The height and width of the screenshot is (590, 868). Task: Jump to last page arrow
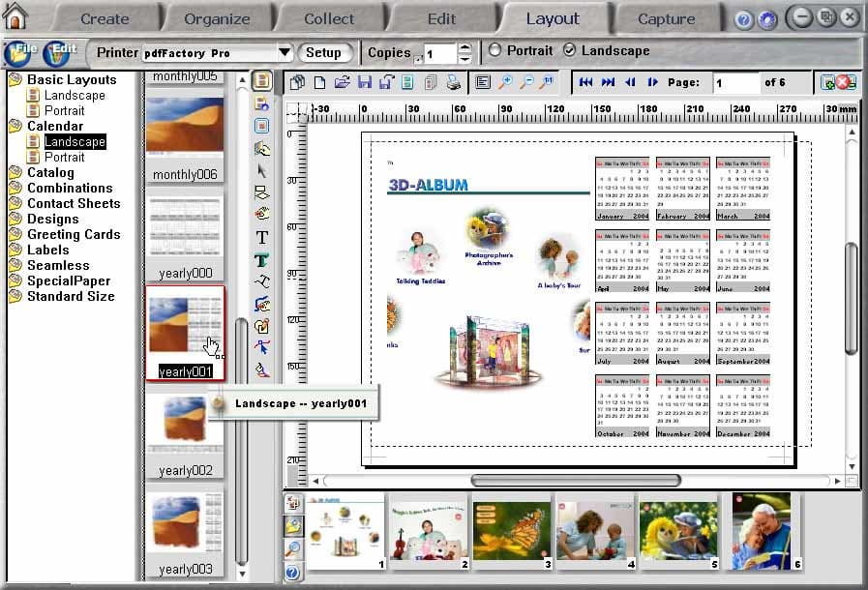tap(608, 82)
